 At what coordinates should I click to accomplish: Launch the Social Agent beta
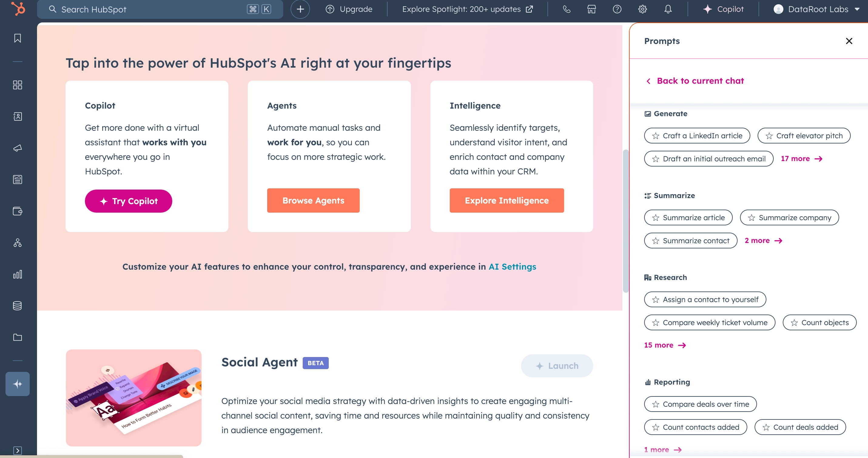556,365
